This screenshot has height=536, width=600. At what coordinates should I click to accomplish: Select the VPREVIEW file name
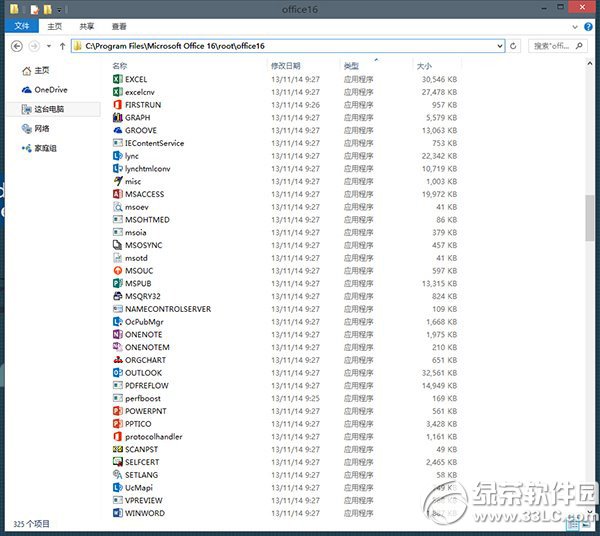tap(143, 500)
